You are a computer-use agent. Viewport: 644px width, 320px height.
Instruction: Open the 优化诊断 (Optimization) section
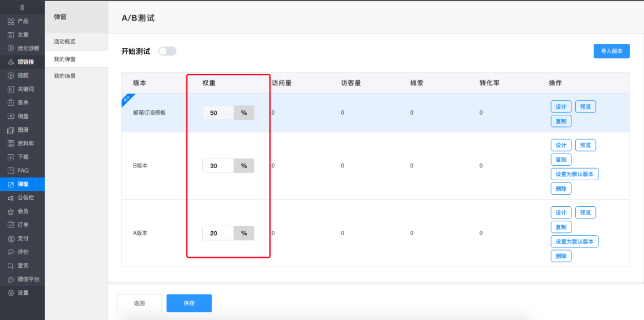[x=22, y=48]
